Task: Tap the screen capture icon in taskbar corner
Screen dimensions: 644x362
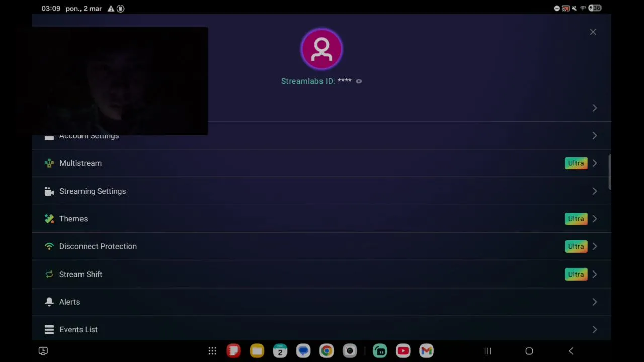Action: click(43, 351)
